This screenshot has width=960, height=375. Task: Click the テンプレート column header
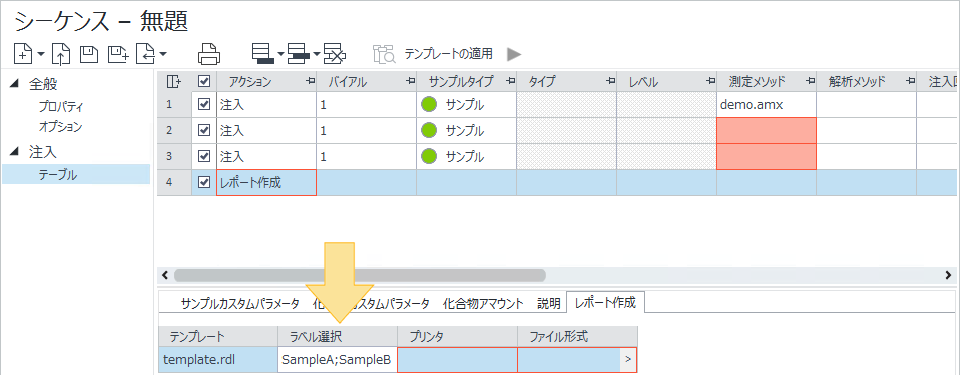(x=218, y=336)
